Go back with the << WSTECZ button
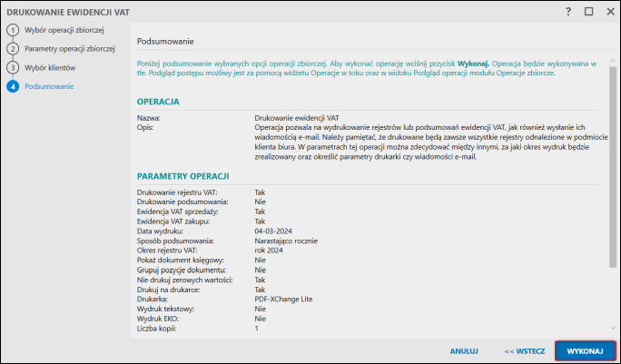This screenshot has height=364, width=621. click(525, 349)
